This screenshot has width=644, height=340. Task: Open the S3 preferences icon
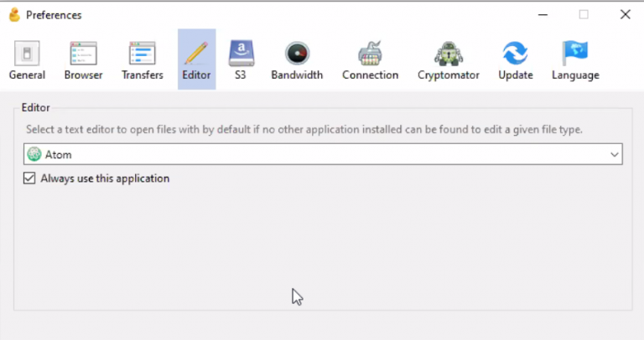(x=241, y=54)
